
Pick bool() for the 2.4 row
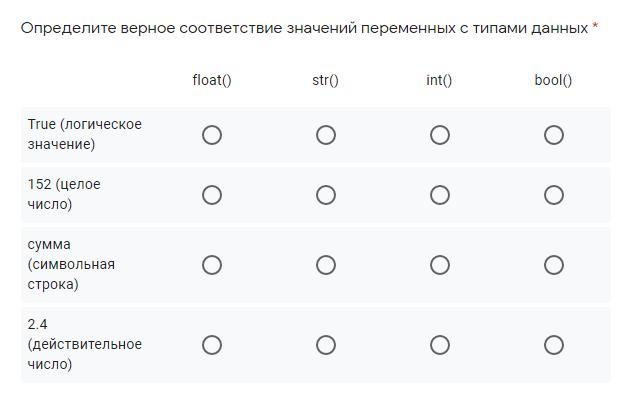pos(554,345)
